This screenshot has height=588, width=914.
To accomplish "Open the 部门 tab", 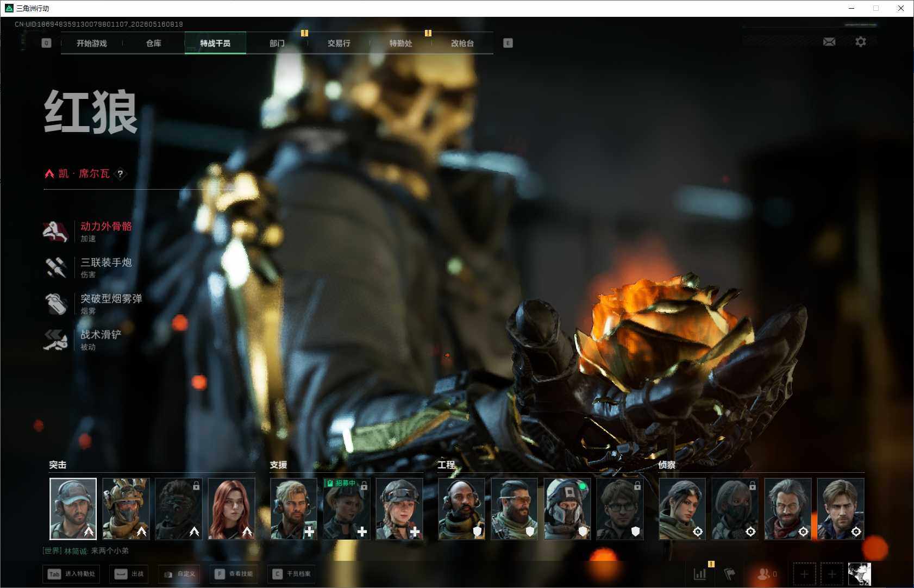I will click(x=277, y=43).
